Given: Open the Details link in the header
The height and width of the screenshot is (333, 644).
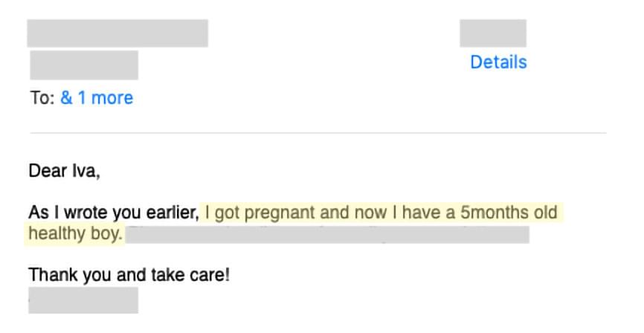Looking at the screenshot, I should [498, 62].
